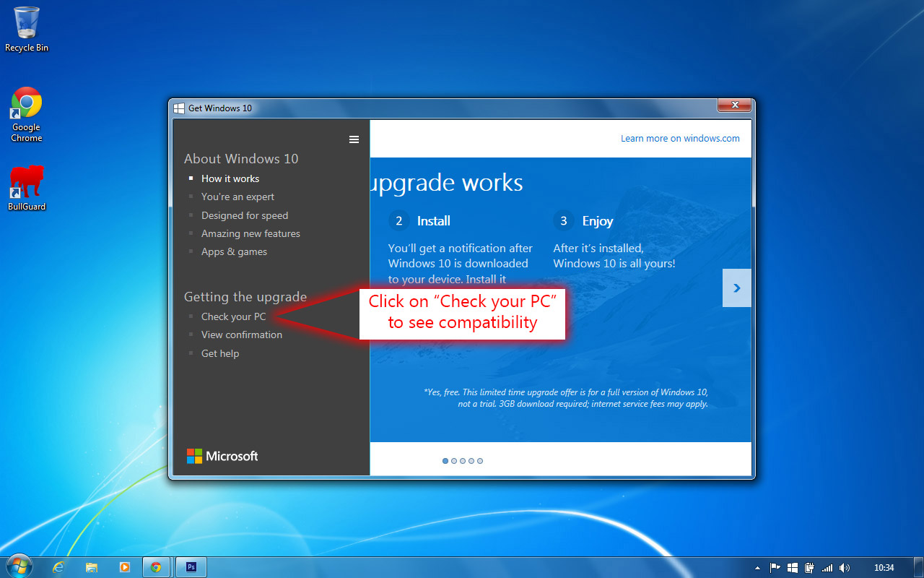
Task: Launch Windows Media Player from taskbar
Action: coord(124,567)
